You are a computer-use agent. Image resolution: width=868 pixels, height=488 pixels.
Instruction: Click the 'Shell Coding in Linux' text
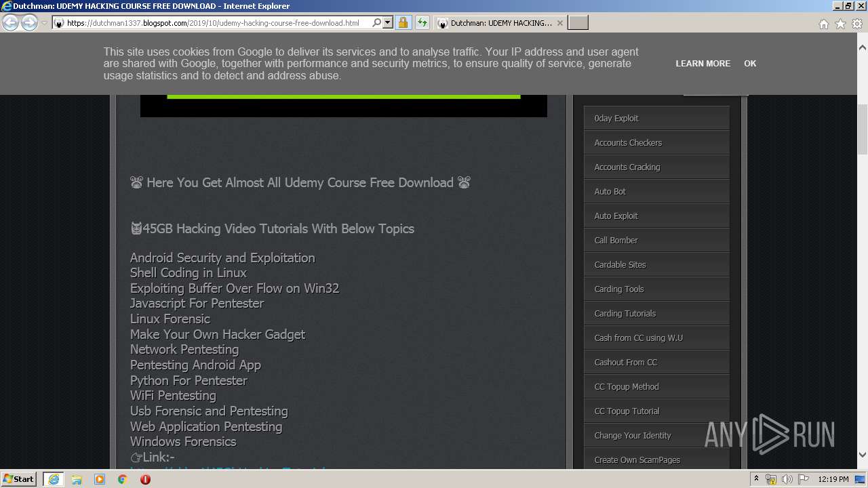[x=189, y=273]
